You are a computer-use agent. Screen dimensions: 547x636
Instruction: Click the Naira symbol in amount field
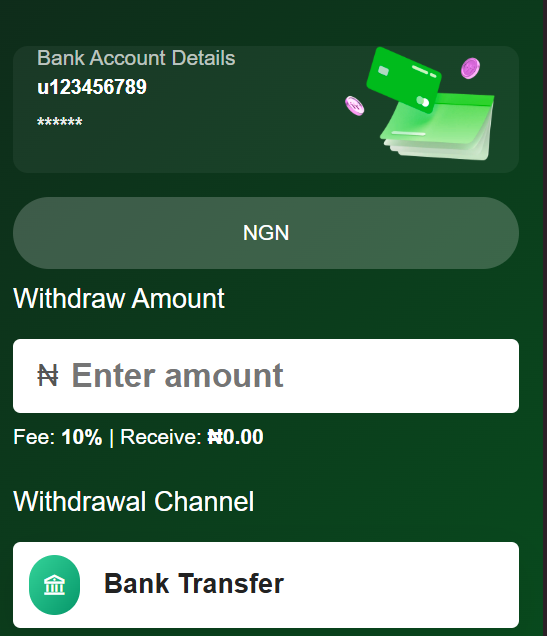point(48,376)
